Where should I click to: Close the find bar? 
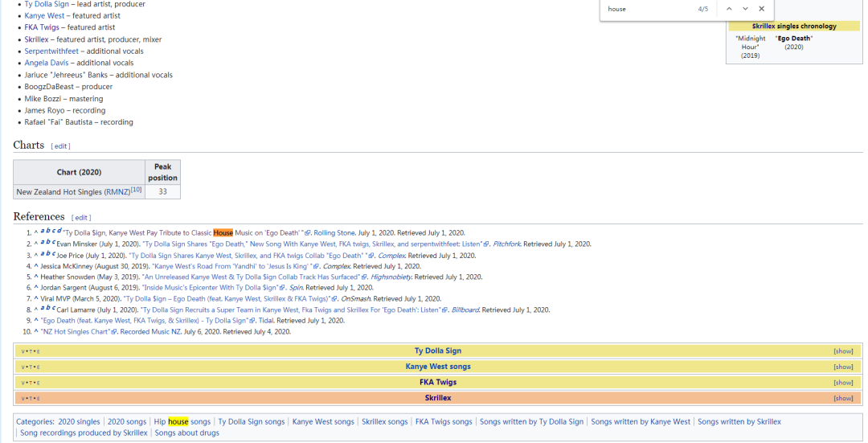pos(762,9)
